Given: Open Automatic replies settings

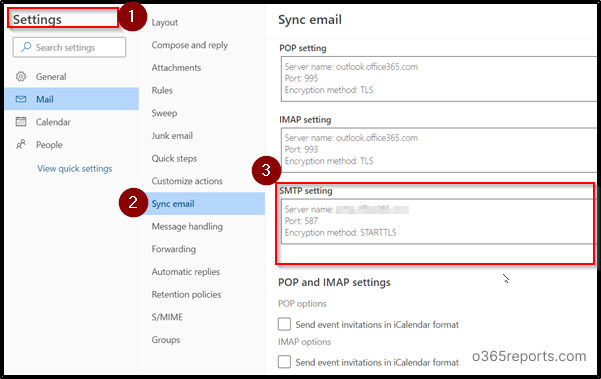Looking at the screenshot, I should [x=186, y=272].
